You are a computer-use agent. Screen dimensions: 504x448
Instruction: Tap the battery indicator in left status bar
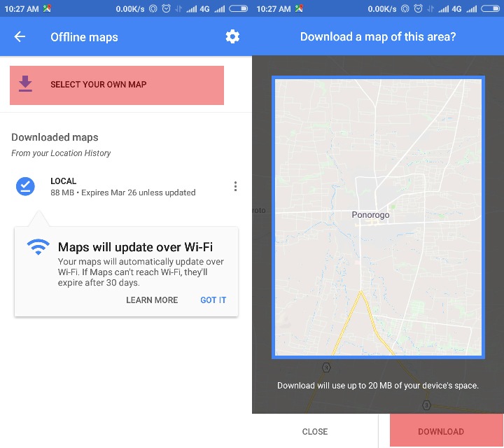(x=238, y=8)
